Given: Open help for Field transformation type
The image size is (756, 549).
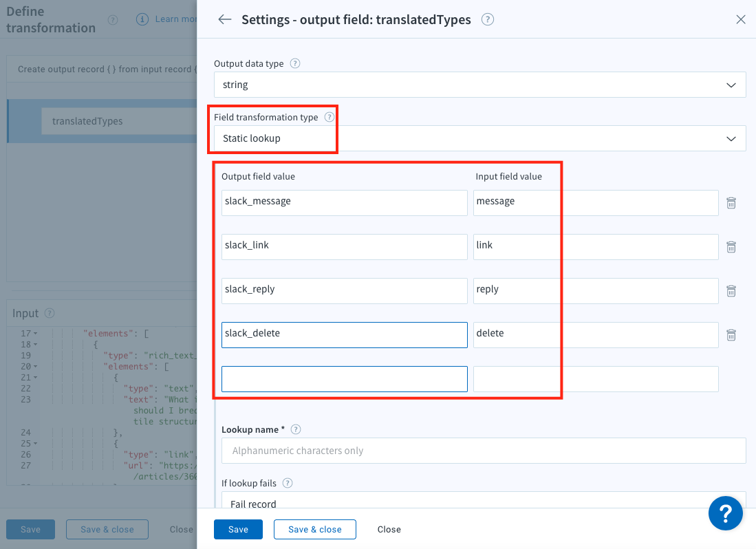Looking at the screenshot, I should click(330, 117).
